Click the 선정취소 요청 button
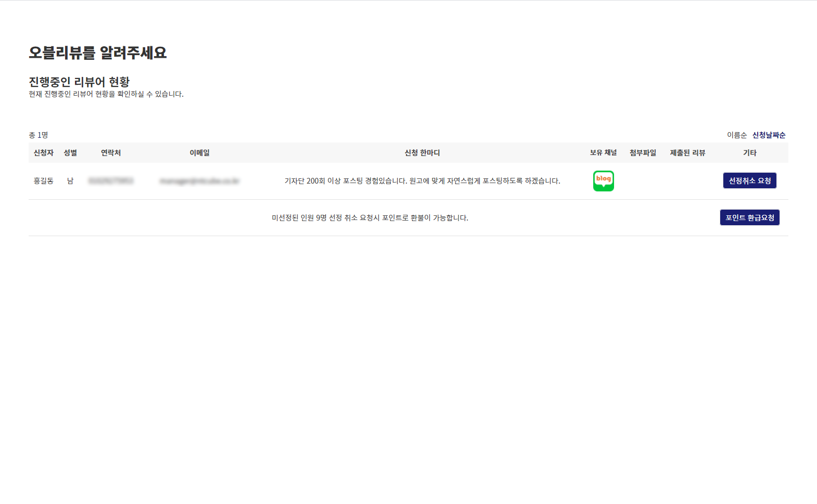 point(749,180)
